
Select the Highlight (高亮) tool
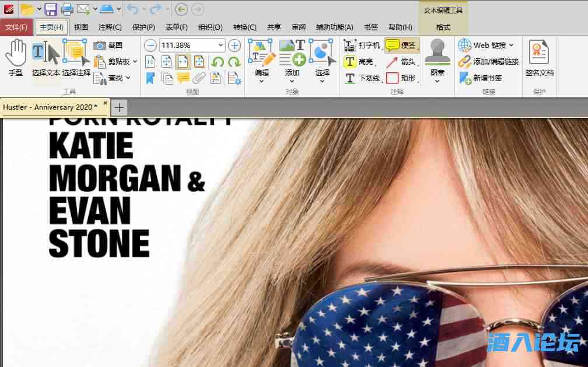click(x=359, y=61)
